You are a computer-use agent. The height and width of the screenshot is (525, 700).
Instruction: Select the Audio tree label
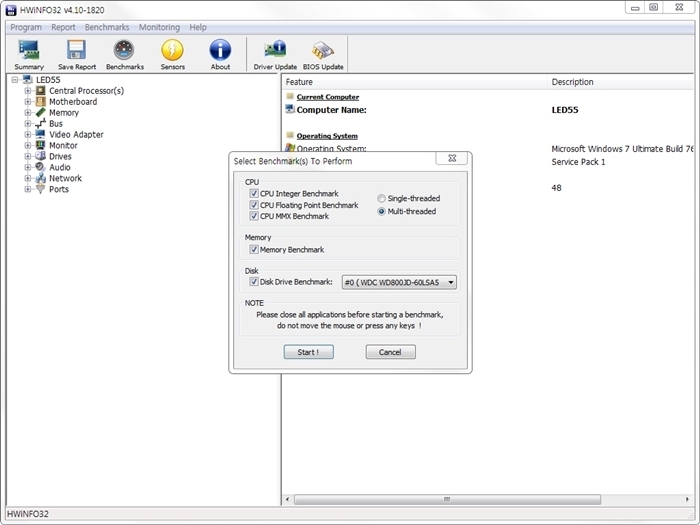[60, 167]
